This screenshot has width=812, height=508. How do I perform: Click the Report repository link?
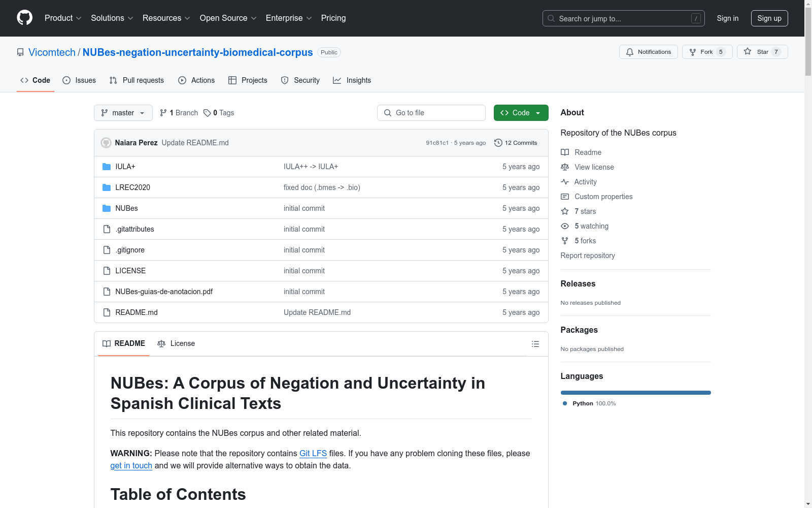pos(588,256)
